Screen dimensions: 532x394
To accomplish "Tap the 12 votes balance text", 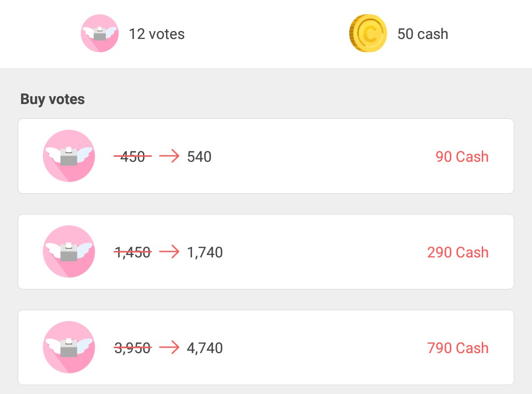I will [x=157, y=34].
